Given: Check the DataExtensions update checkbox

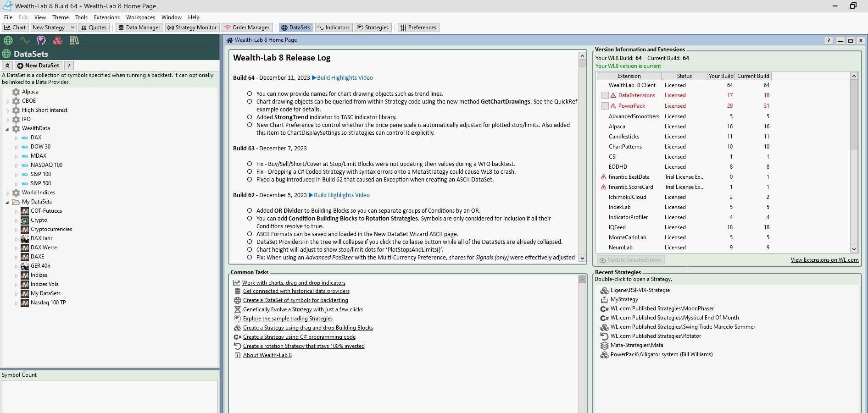Looking at the screenshot, I should 605,95.
